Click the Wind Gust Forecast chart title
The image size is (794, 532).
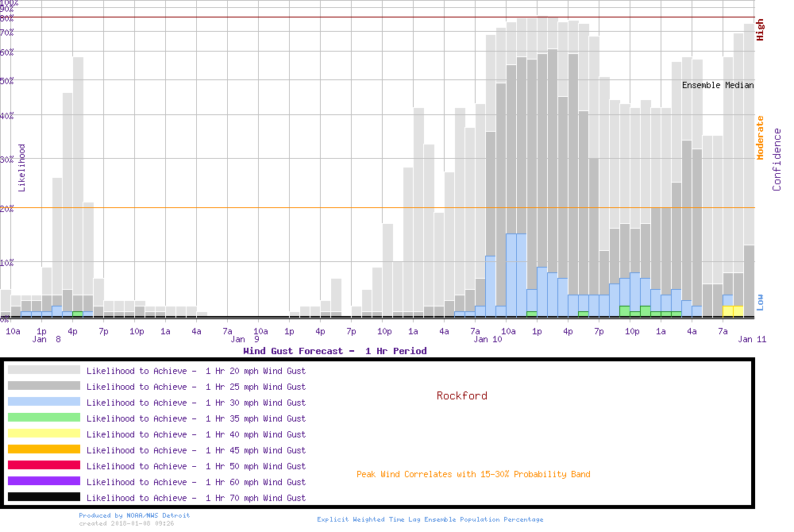tap(334, 351)
